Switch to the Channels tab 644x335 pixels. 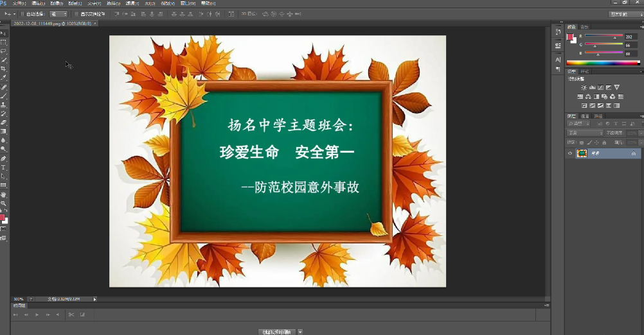tap(585, 116)
